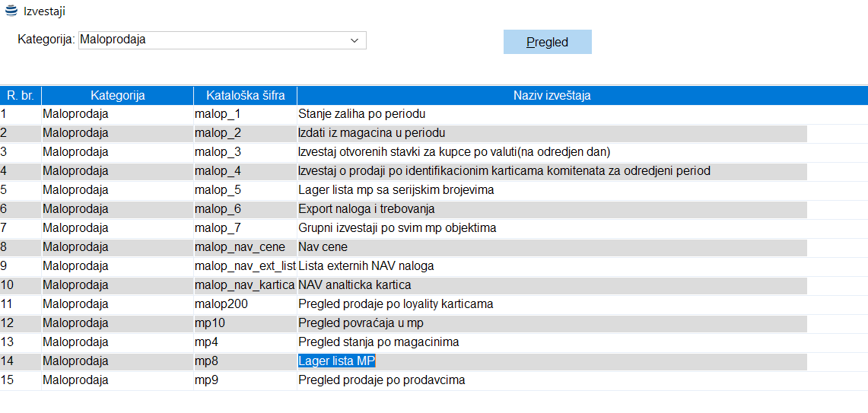Select Pregled stanja po magacinima report

coord(378,342)
